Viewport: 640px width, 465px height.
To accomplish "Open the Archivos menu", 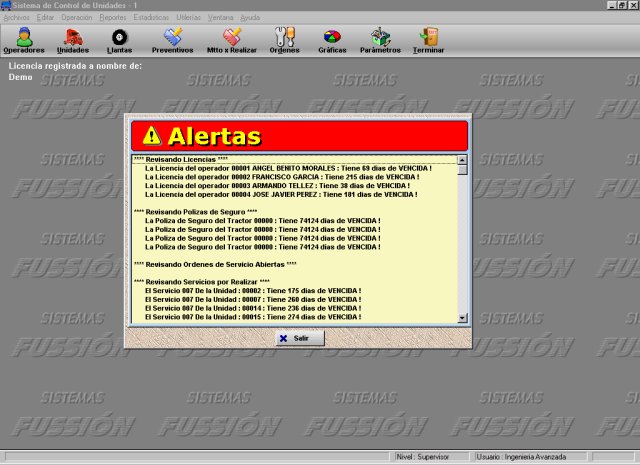I will (17, 18).
